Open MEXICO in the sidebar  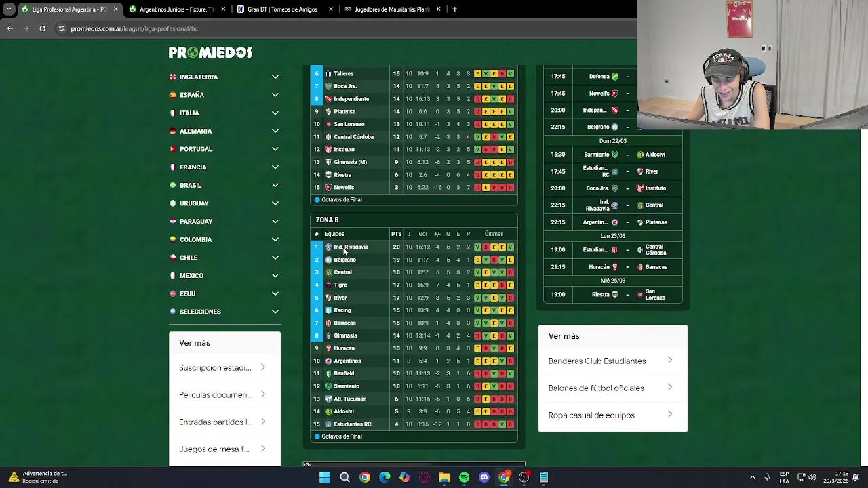click(x=224, y=275)
